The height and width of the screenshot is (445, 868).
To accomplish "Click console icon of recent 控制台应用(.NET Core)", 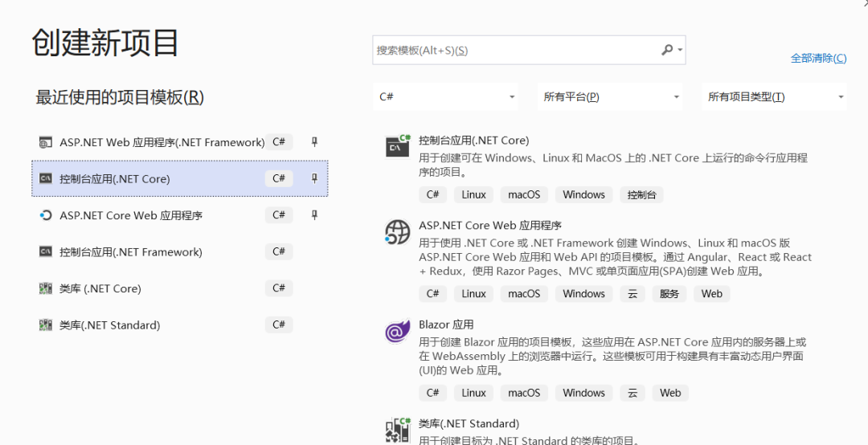I will click(45, 178).
